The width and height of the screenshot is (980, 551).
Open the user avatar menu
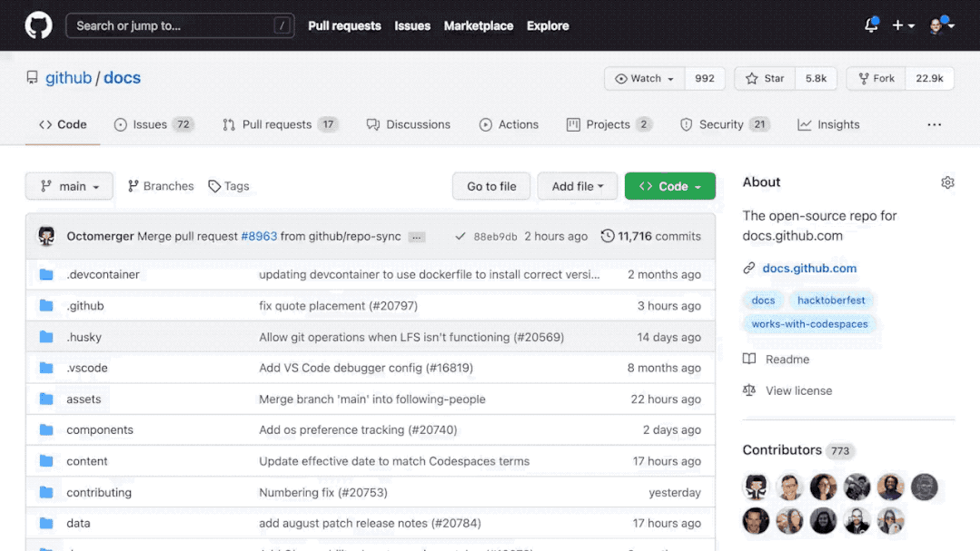pos(941,25)
